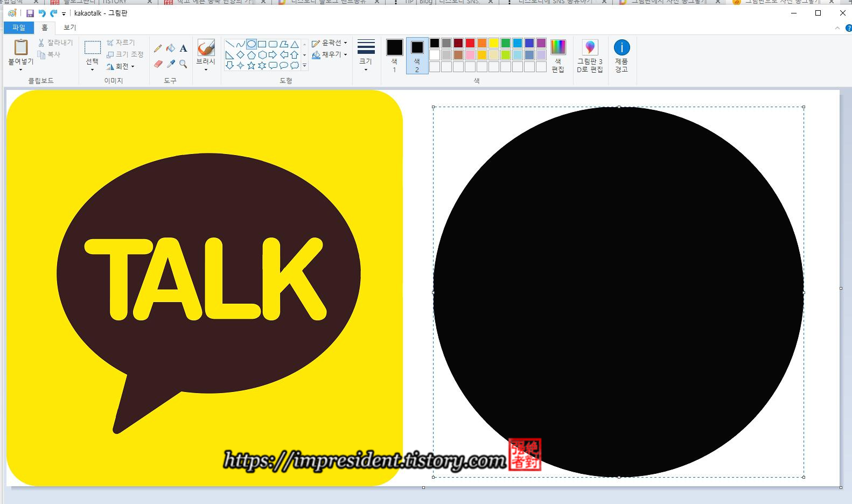Screen dimensions: 852x504
Task: Select the Magnifier tool
Action: tap(184, 64)
